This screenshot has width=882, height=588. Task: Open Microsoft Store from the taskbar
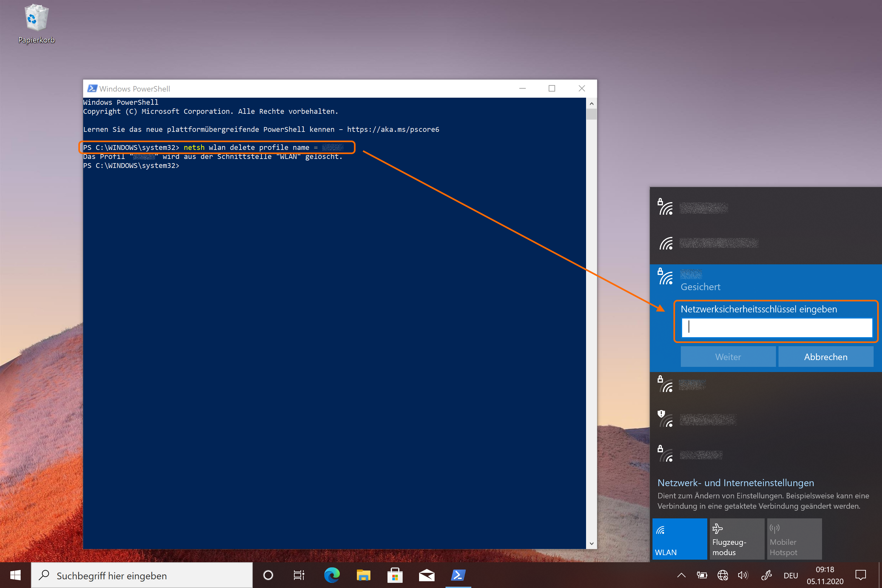pyautogui.click(x=395, y=575)
